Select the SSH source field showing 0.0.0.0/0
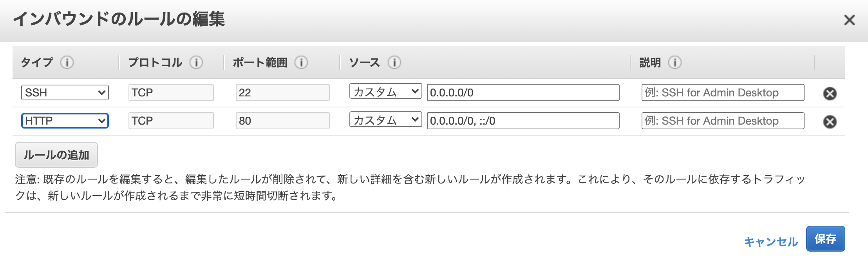Image resolution: width=868 pixels, height=261 pixels. pyautogui.click(x=523, y=92)
